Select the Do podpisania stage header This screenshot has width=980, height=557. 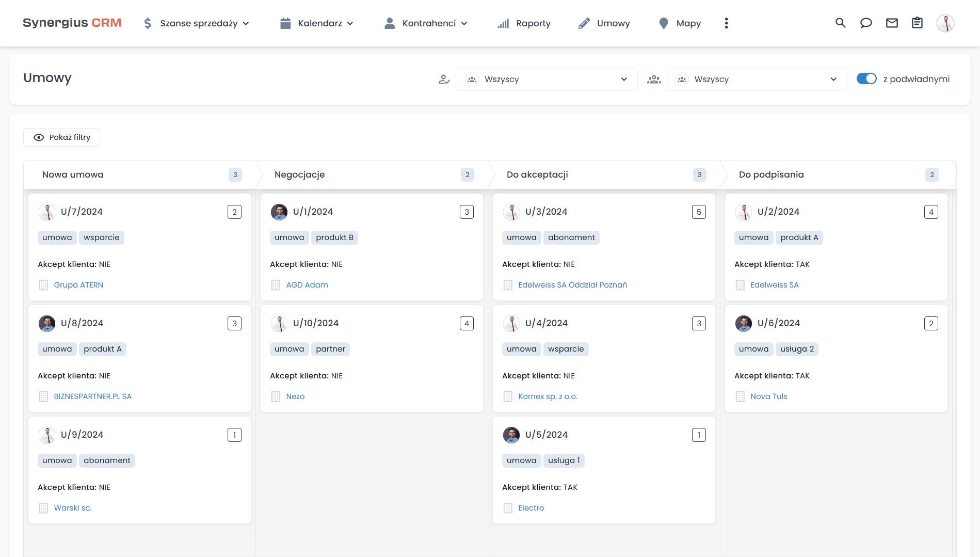(771, 174)
